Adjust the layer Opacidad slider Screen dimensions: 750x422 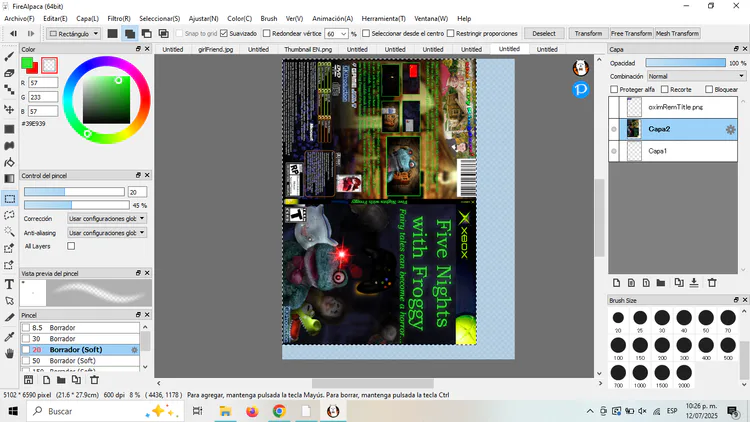click(685, 63)
